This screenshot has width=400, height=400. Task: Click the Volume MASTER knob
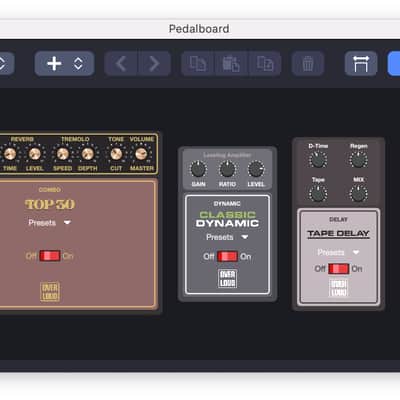click(141, 154)
